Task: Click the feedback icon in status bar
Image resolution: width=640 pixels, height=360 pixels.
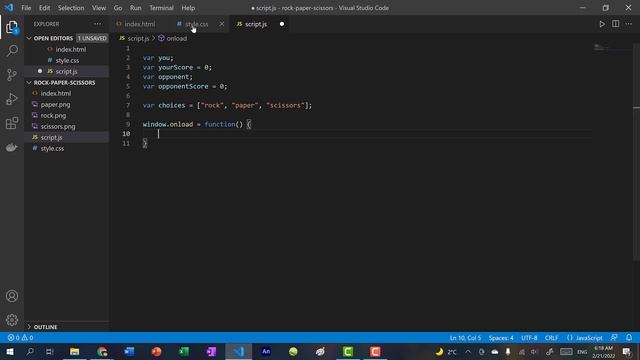Action: coord(614,338)
